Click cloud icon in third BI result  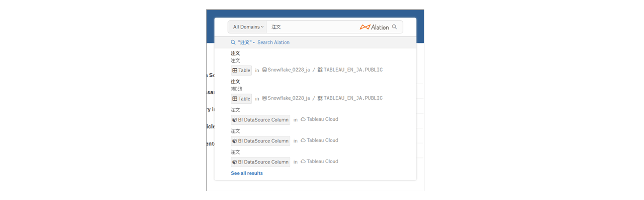coord(303,162)
